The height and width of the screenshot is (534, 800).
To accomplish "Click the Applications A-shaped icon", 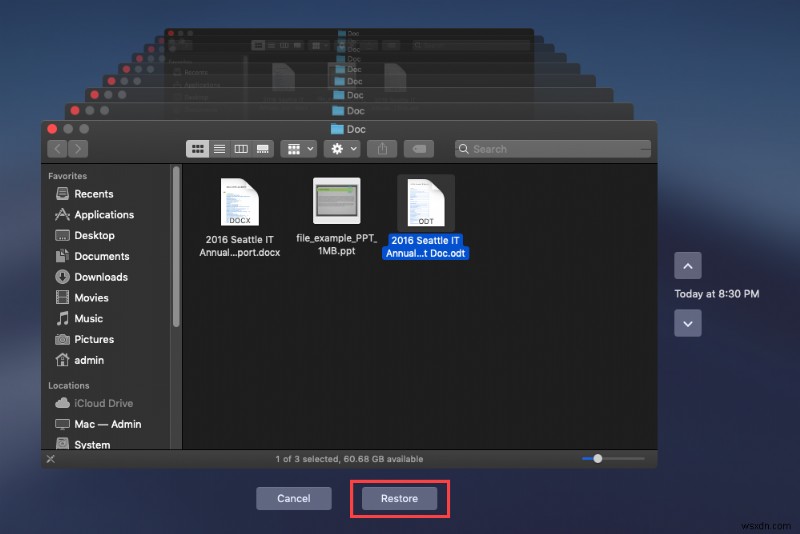I will click(x=62, y=214).
